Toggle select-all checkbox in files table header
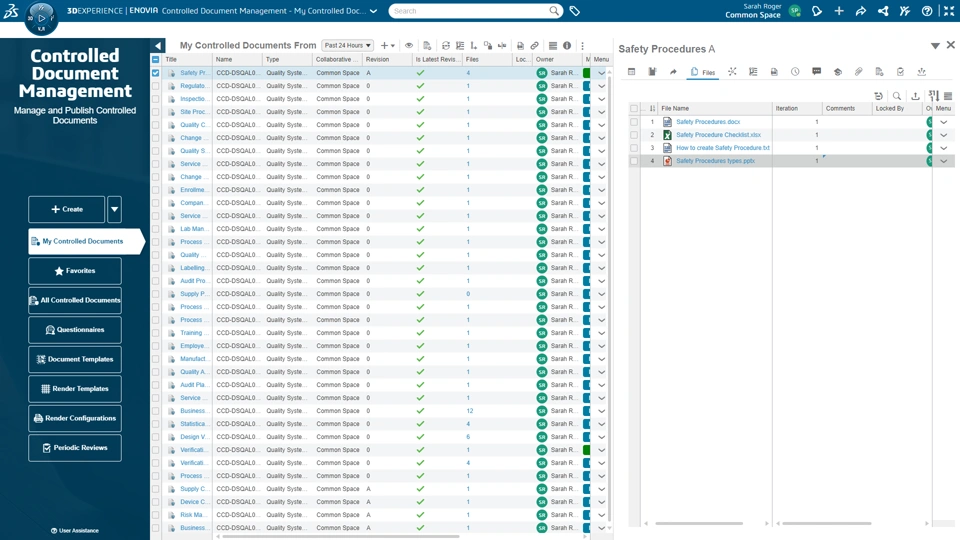The image size is (960, 540). 634,108
